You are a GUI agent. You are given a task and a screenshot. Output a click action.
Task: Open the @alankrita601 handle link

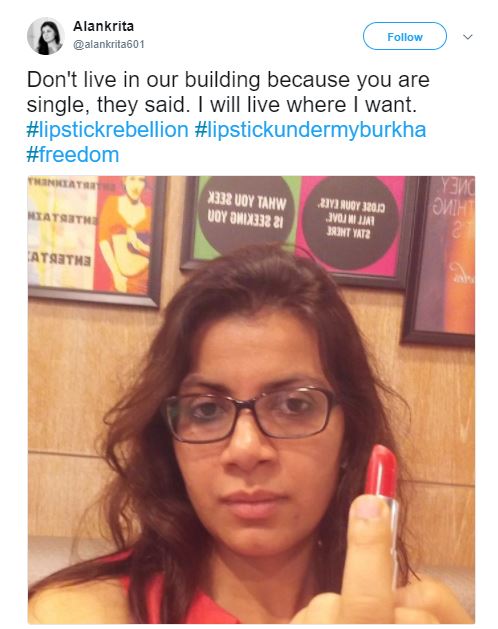108,44
